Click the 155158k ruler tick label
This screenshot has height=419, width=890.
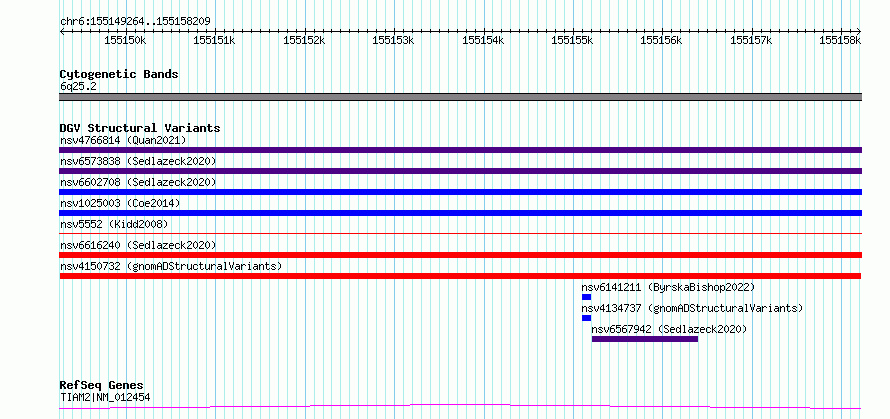pos(840,40)
